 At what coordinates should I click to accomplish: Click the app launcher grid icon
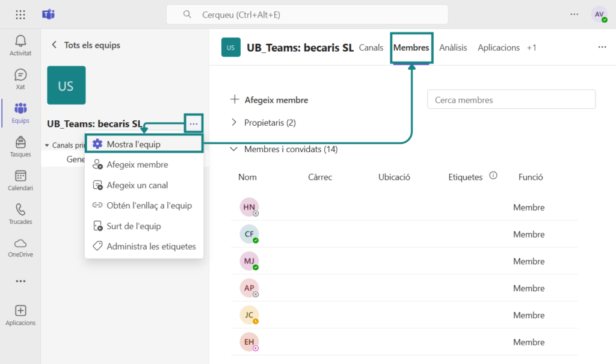pos(20,14)
